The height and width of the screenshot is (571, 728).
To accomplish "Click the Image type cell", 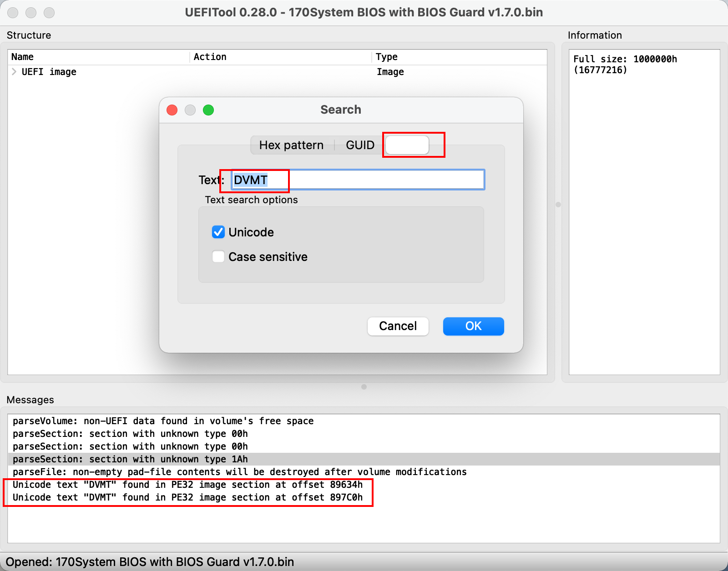I will pyautogui.click(x=390, y=72).
